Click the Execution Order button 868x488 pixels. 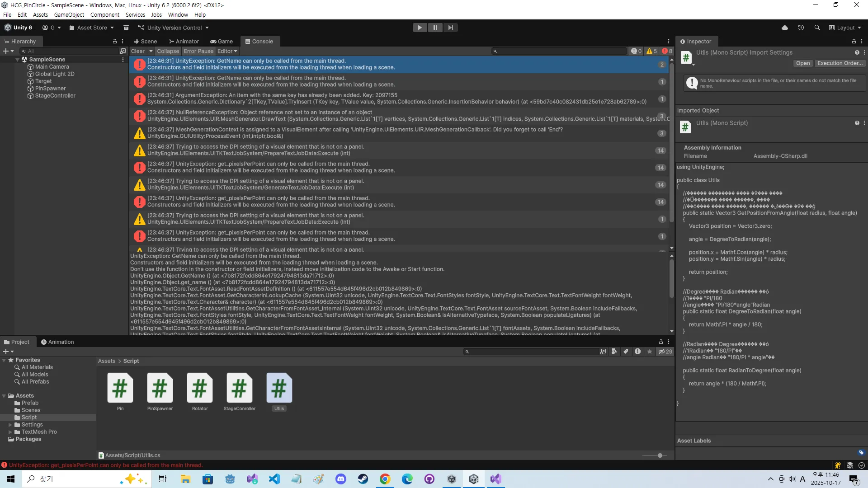tap(840, 63)
